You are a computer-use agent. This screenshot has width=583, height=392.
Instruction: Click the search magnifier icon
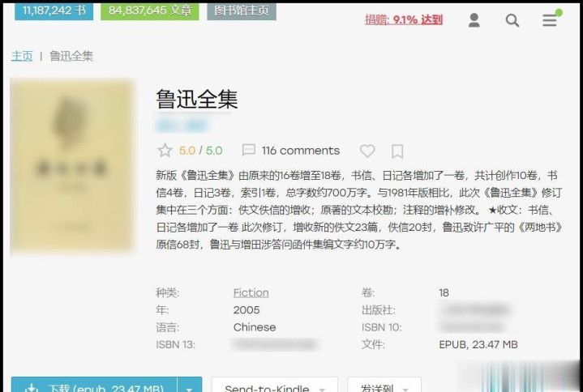[x=512, y=20]
